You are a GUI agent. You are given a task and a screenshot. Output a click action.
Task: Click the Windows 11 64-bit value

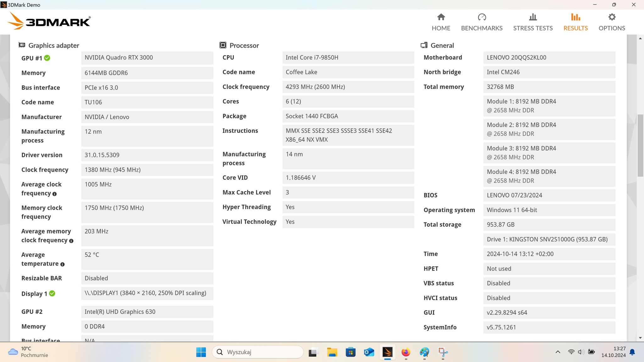[x=549, y=210]
